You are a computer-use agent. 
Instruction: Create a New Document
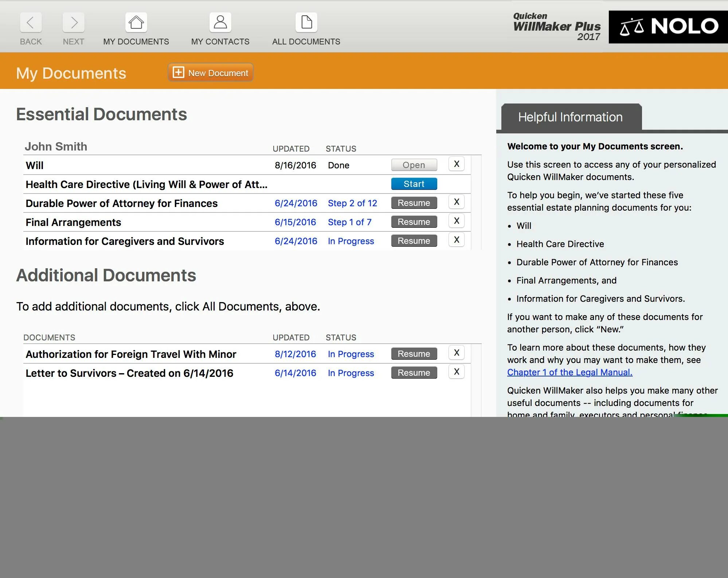[211, 73]
